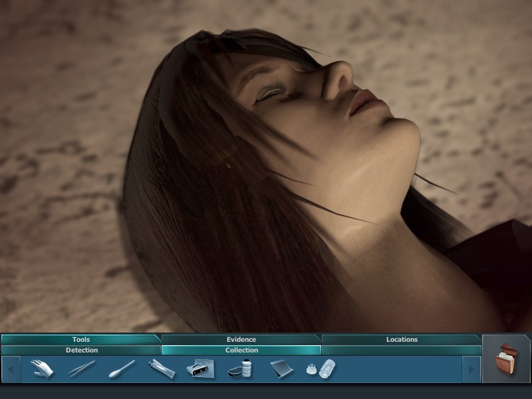Screen dimensions: 532x399
Task: Examine the victim's closed eye
Action: coord(271,93)
